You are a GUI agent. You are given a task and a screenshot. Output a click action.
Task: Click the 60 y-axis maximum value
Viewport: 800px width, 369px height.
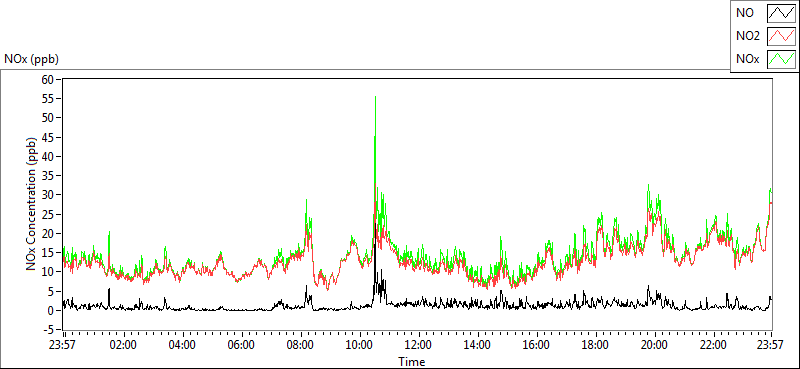48,79
